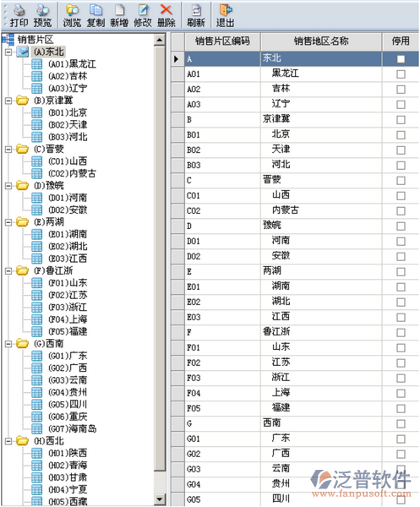Select (D)豫皖 tree label
The width and height of the screenshot is (420, 507).
(x=49, y=186)
